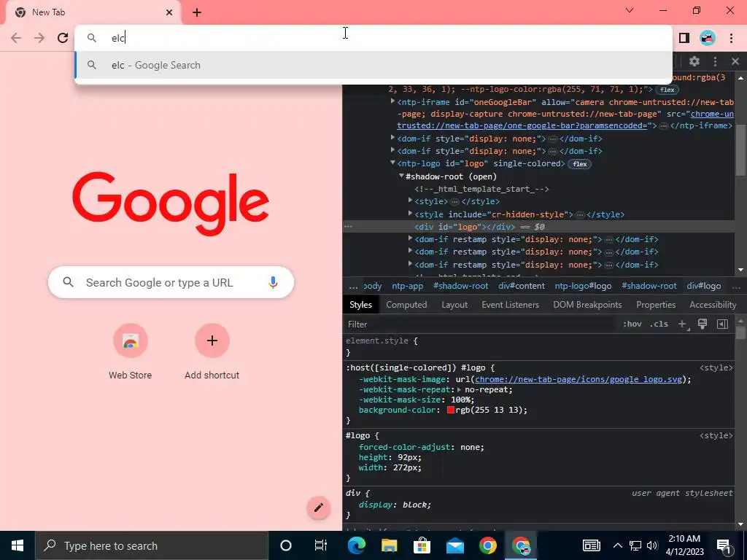
Task: Click the ellipsis beside the selected div row
Action: (349, 227)
